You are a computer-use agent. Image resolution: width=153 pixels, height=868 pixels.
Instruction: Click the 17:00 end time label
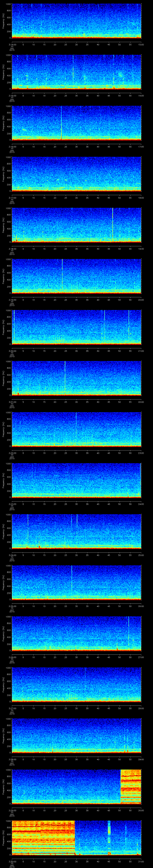tap(141, 147)
